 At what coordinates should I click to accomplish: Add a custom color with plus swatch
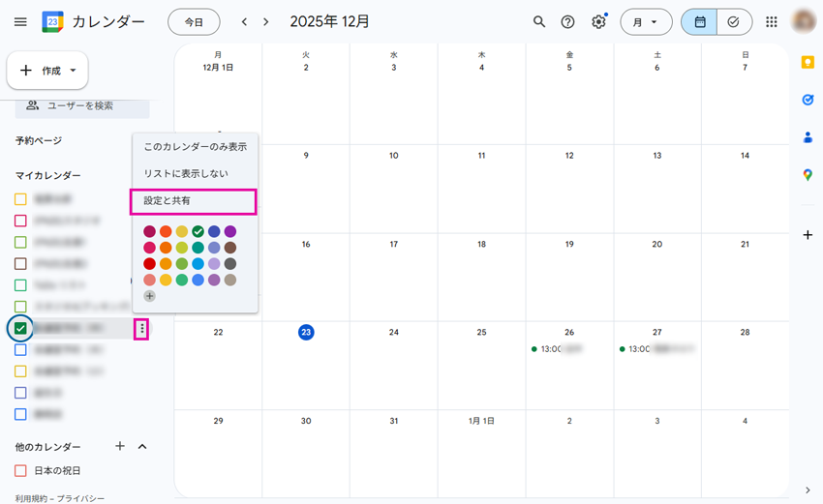(x=149, y=296)
